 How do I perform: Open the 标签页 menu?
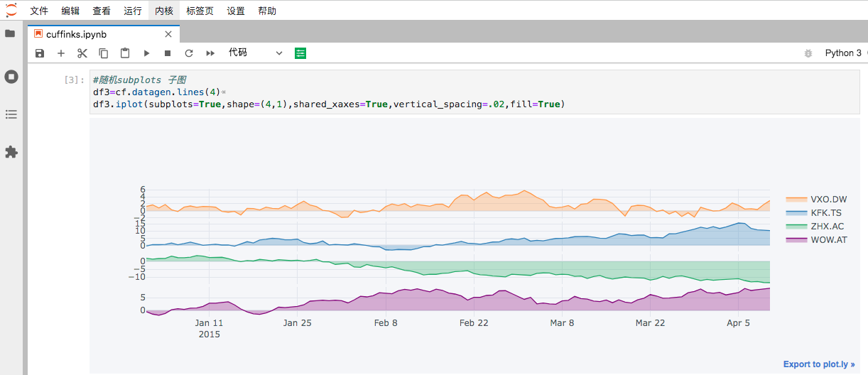point(200,11)
